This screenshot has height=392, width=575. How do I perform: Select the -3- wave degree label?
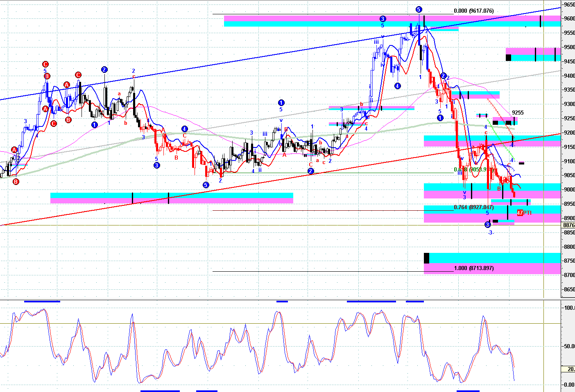(x=491, y=232)
